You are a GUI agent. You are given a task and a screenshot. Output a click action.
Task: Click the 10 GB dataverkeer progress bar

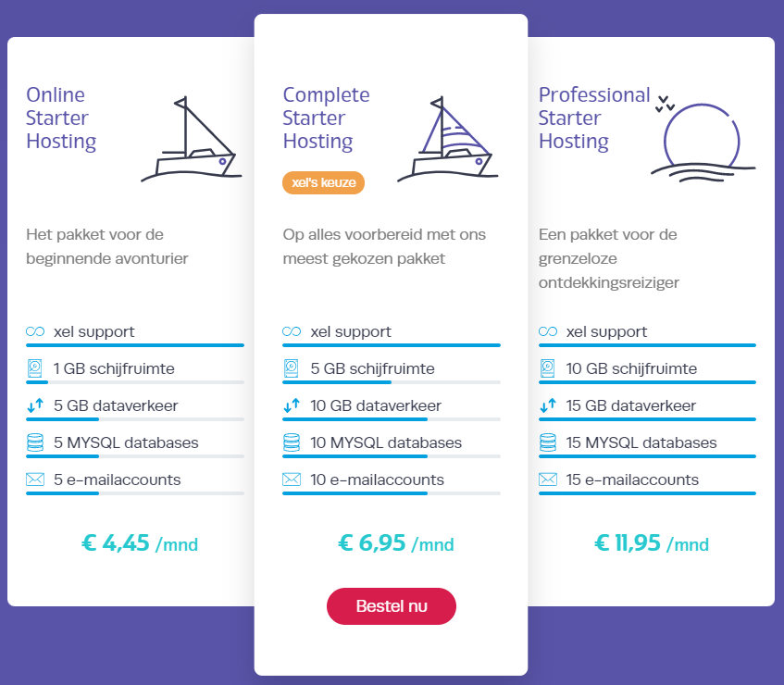pos(391,418)
